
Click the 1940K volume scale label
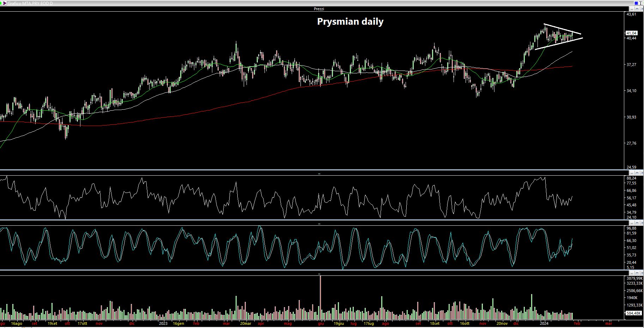[x=632, y=298]
